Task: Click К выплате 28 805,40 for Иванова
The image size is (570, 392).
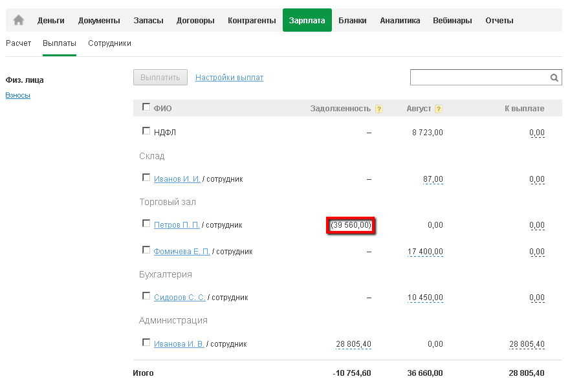Action: 527,344
